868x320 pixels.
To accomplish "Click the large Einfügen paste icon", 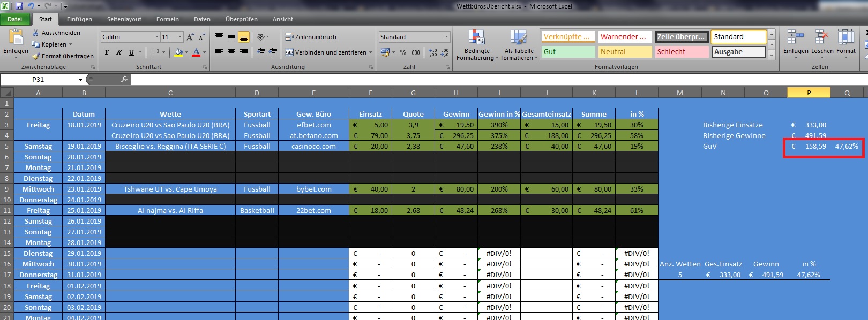I will coord(16,37).
